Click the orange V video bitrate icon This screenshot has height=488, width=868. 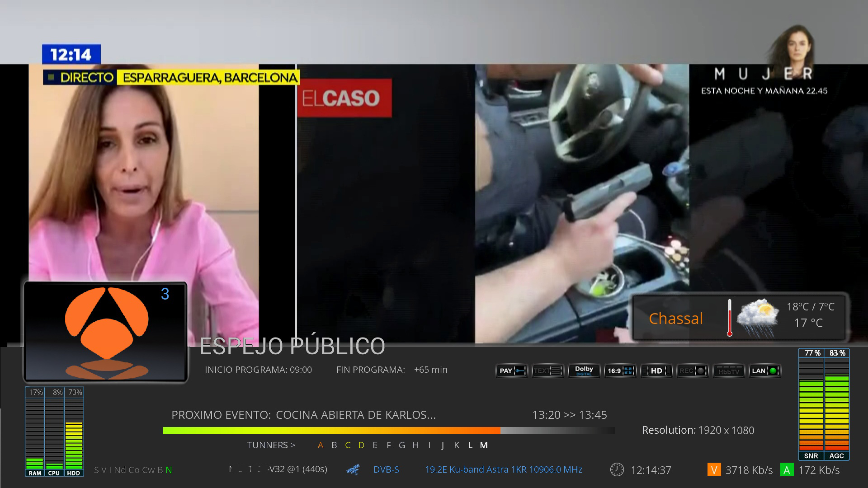point(714,470)
